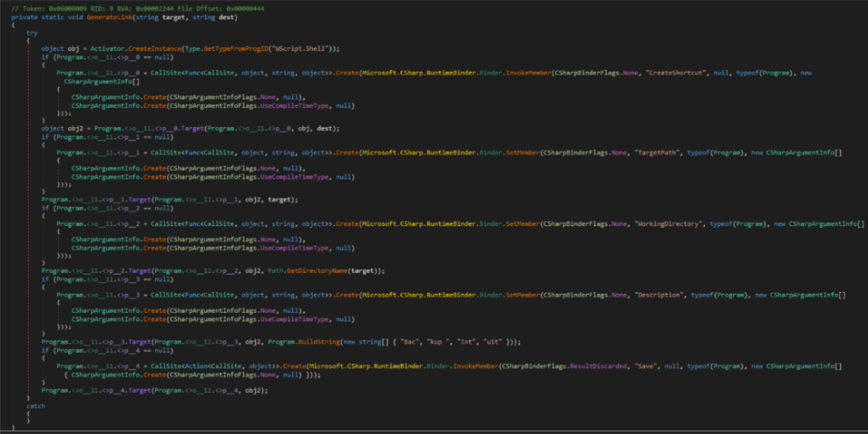Select the "WorkingDirectory" string literal

(x=669, y=224)
